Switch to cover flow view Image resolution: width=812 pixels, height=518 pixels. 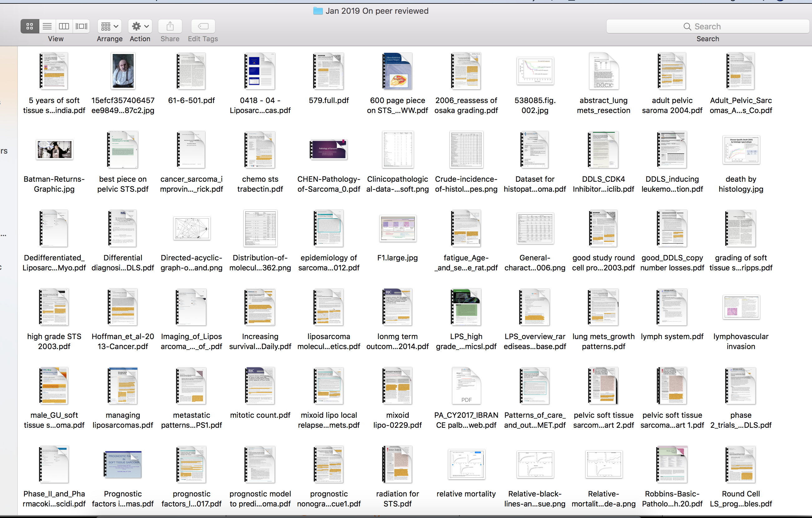tap(81, 26)
